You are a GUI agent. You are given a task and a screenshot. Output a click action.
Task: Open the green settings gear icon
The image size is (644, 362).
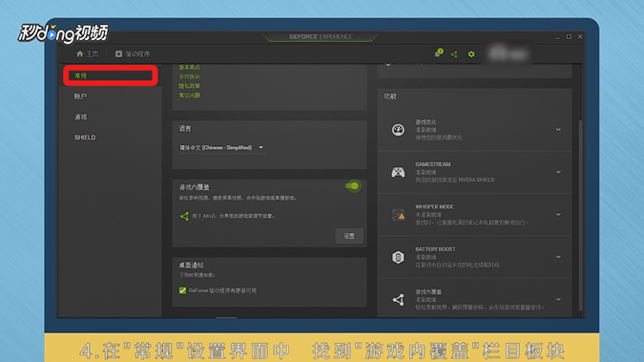pyautogui.click(x=471, y=54)
